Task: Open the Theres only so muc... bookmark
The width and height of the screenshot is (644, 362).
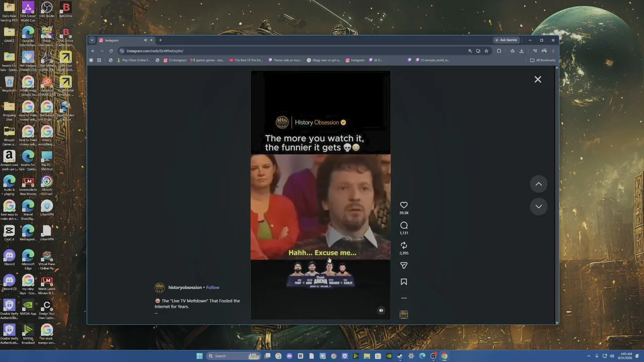Action: 285,60
